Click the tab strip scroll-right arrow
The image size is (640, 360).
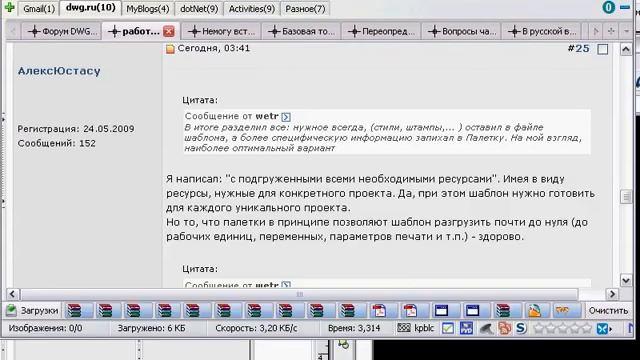596,31
